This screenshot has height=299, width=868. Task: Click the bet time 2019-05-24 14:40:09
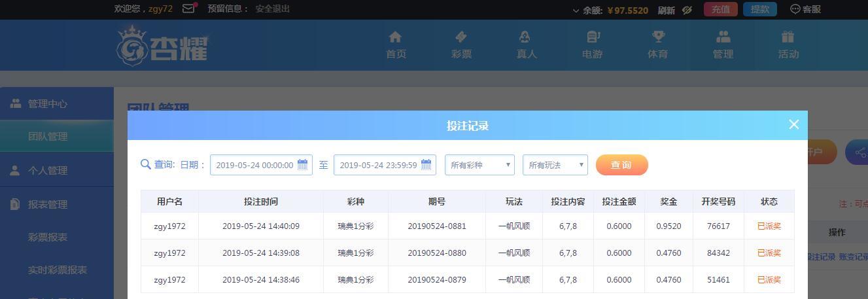261,226
